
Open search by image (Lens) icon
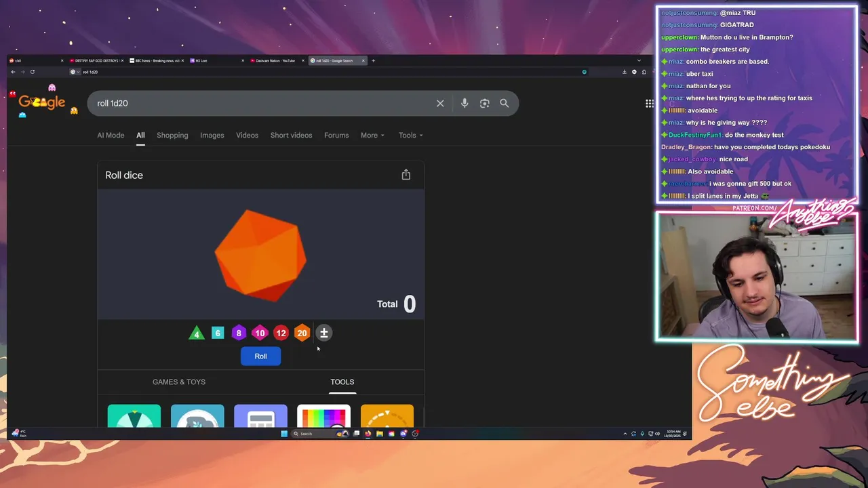[x=484, y=103]
